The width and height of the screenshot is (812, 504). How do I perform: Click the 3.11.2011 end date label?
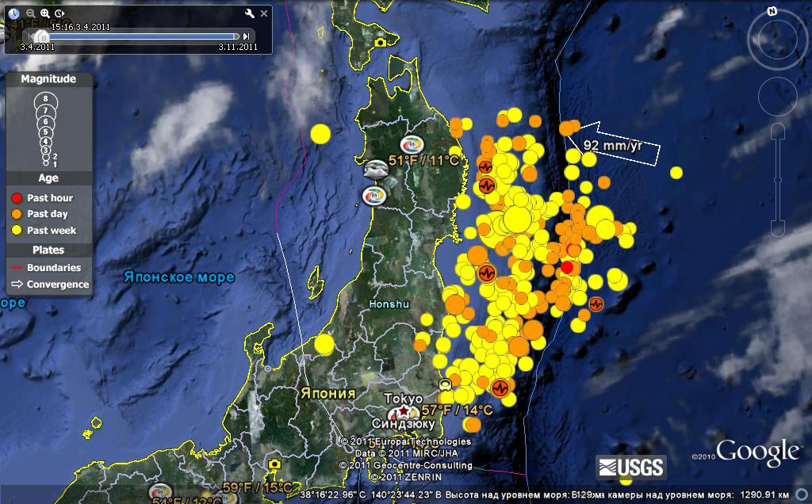pos(238,47)
